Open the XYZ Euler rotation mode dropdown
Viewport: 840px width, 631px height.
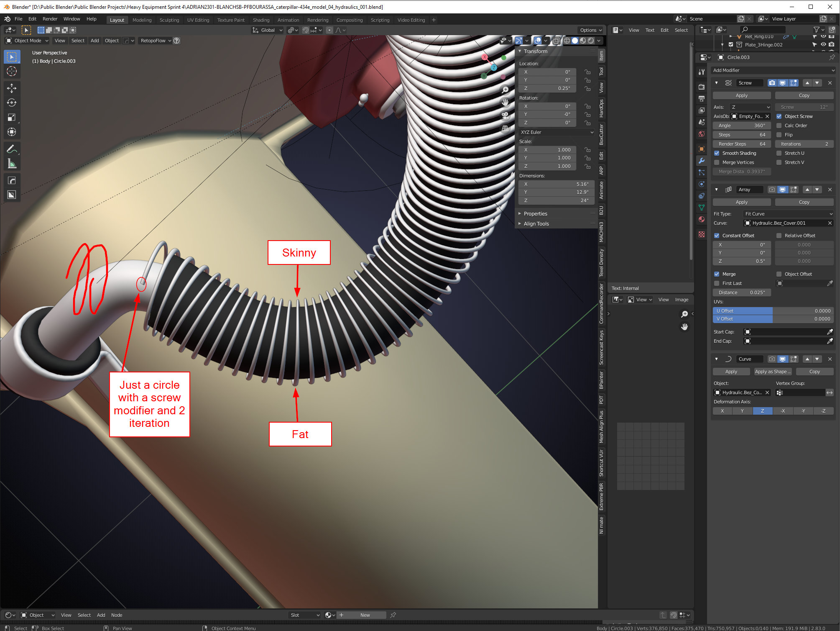tap(557, 132)
